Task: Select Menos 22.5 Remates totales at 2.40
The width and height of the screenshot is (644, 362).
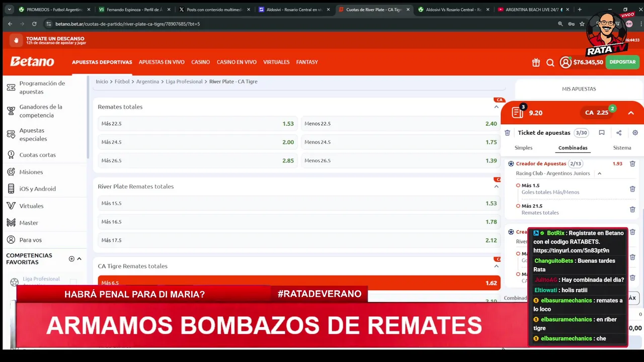Action: pyautogui.click(x=400, y=124)
